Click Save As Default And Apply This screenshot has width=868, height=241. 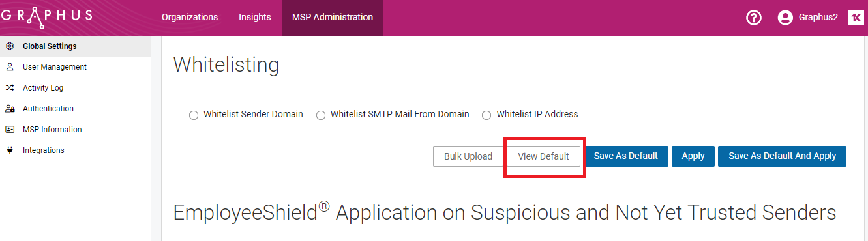782,156
